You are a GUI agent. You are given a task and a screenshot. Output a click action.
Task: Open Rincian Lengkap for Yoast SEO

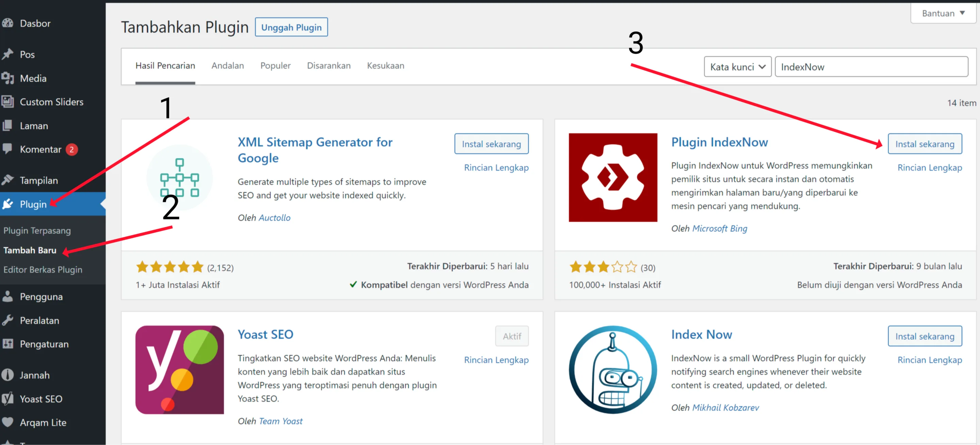[496, 360]
